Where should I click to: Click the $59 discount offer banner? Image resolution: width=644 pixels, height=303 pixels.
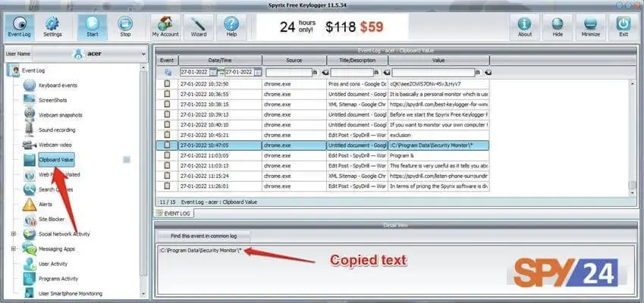tap(332, 27)
